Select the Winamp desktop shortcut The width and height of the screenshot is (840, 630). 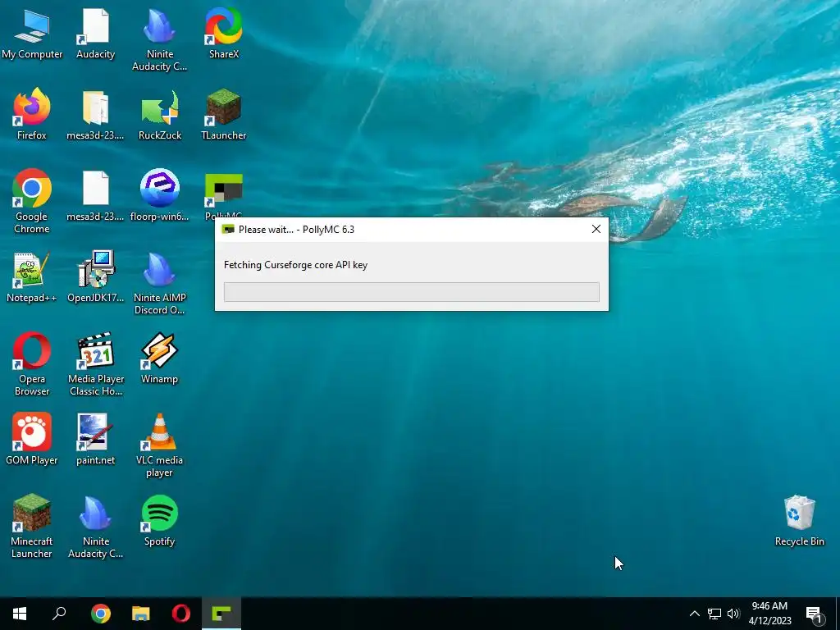[160, 358]
